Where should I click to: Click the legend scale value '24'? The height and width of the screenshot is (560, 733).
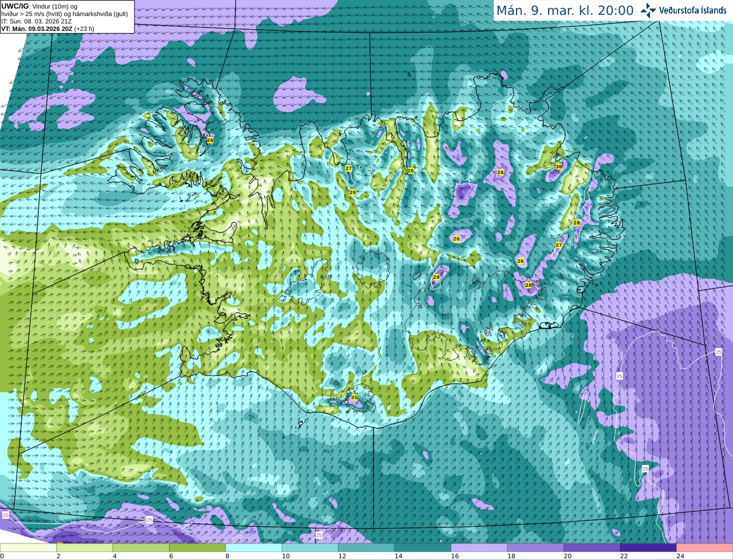point(680,556)
